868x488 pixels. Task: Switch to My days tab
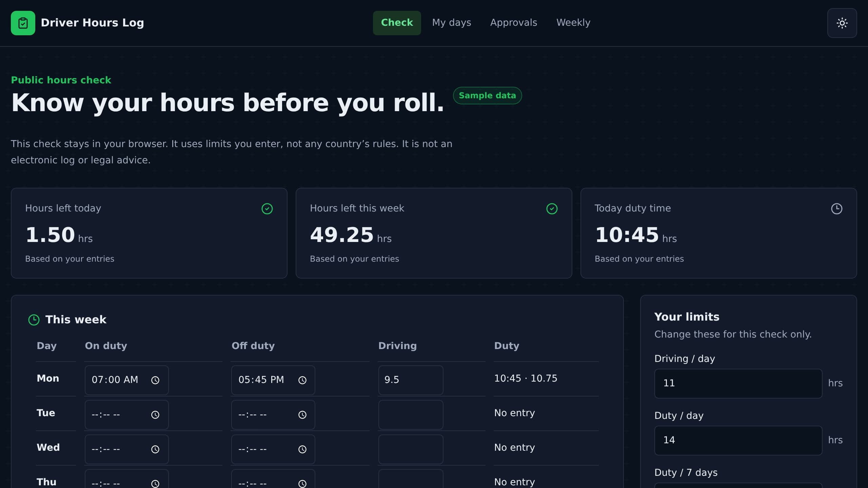click(x=451, y=23)
